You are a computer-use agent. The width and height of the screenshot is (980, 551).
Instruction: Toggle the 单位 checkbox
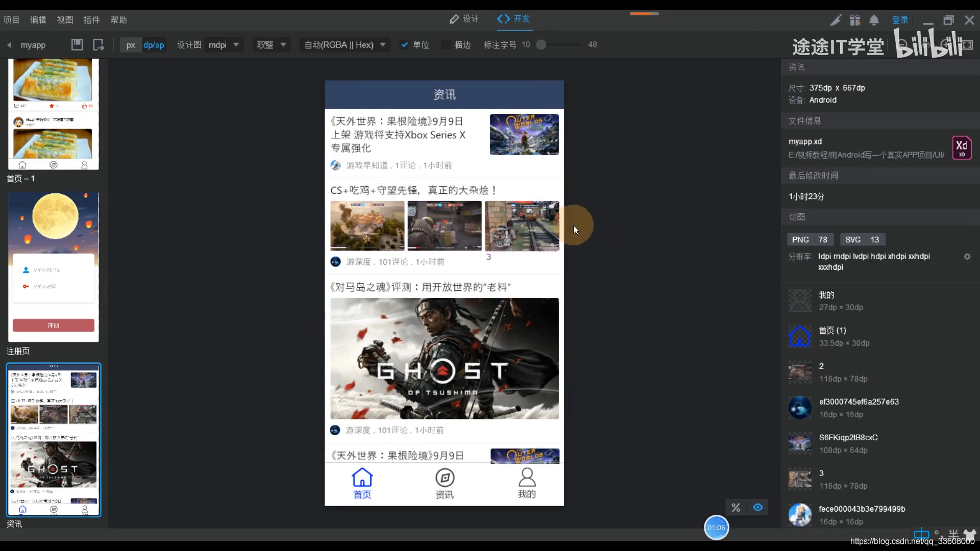[x=405, y=45]
